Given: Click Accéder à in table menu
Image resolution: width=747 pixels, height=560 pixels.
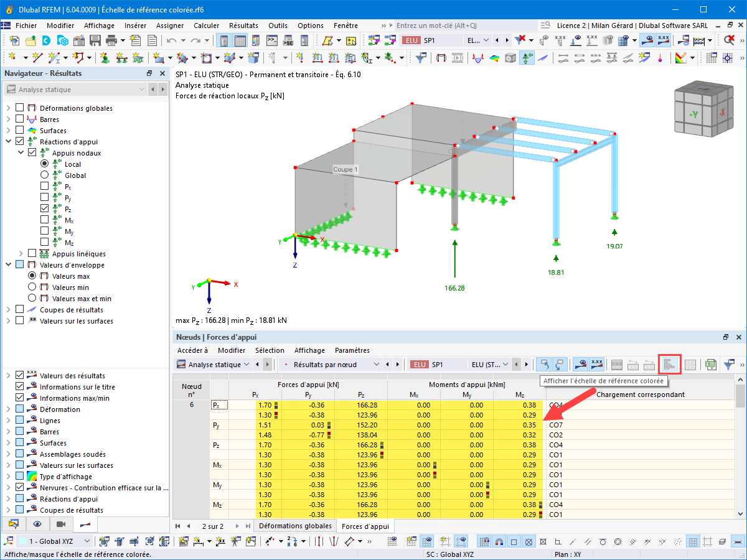Looking at the screenshot, I should pos(192,350).
